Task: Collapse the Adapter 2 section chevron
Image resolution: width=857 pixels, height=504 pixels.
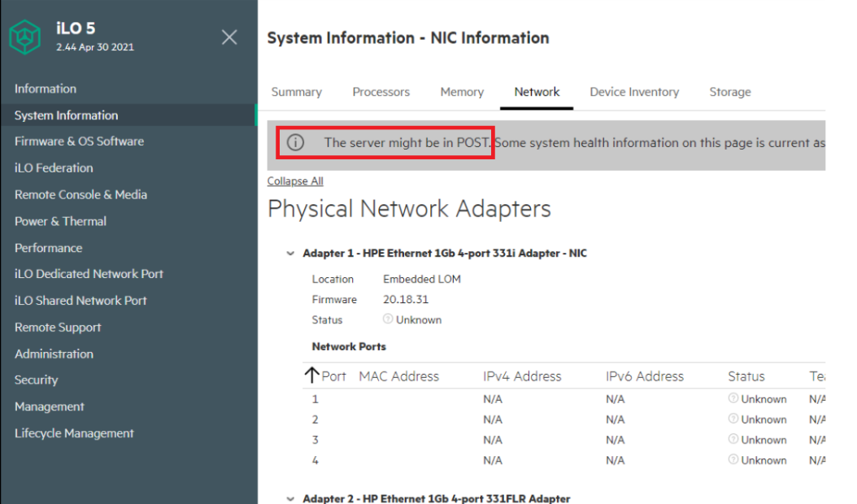Action: (x=290, y=498)
